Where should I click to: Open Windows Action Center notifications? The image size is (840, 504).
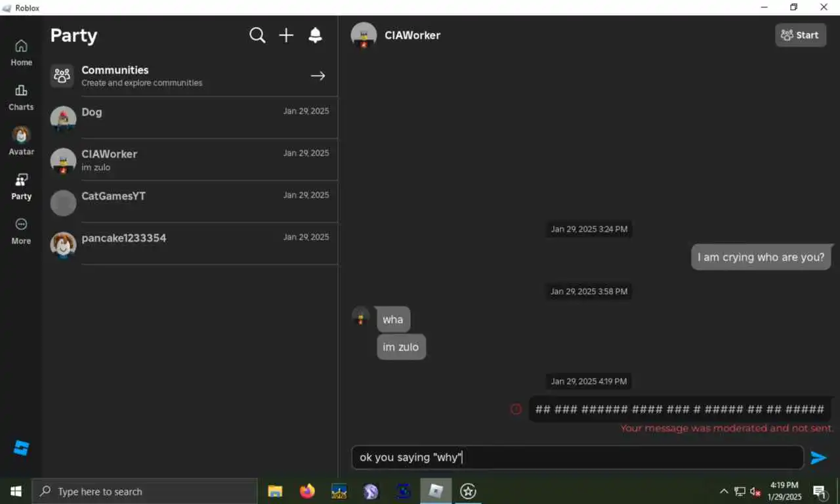click(x=820, y=492)
